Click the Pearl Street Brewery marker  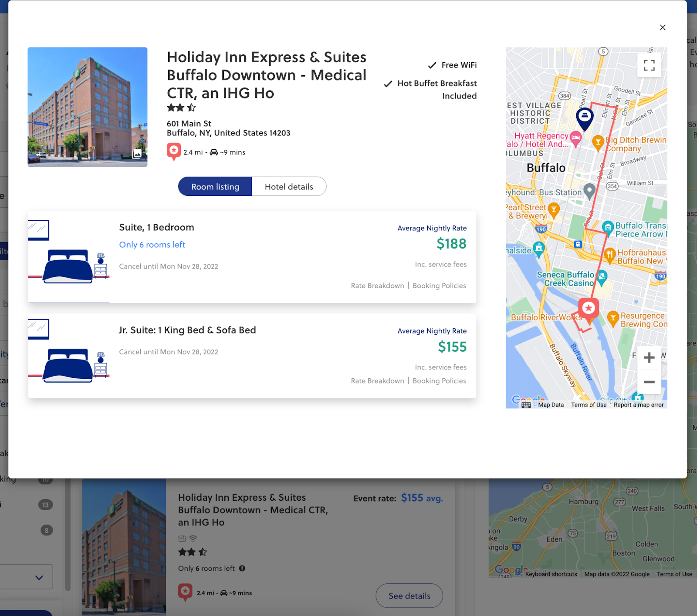[553, 210]
